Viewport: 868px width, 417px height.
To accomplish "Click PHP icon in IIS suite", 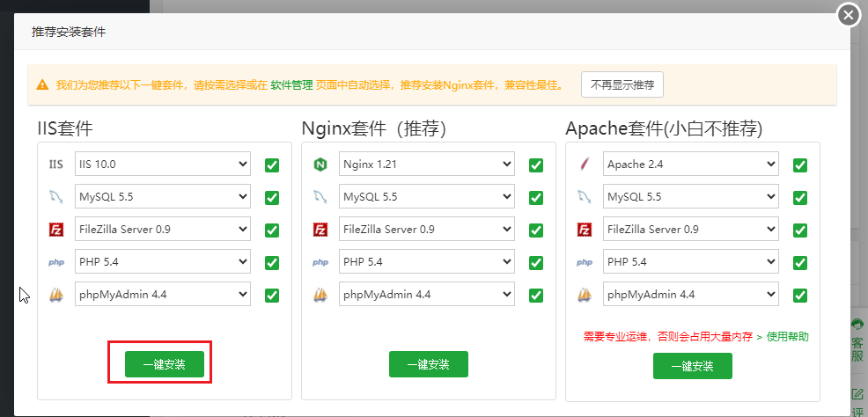I will coord(56,262).
